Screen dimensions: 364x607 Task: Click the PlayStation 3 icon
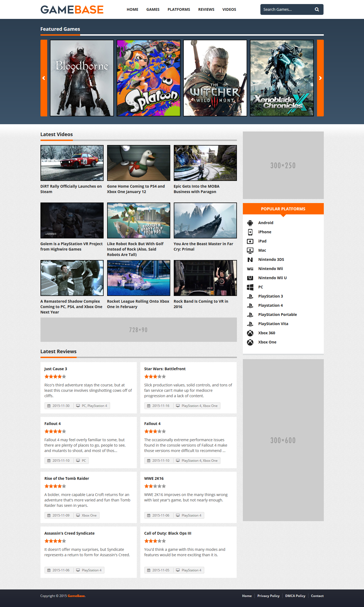[250, 296]
